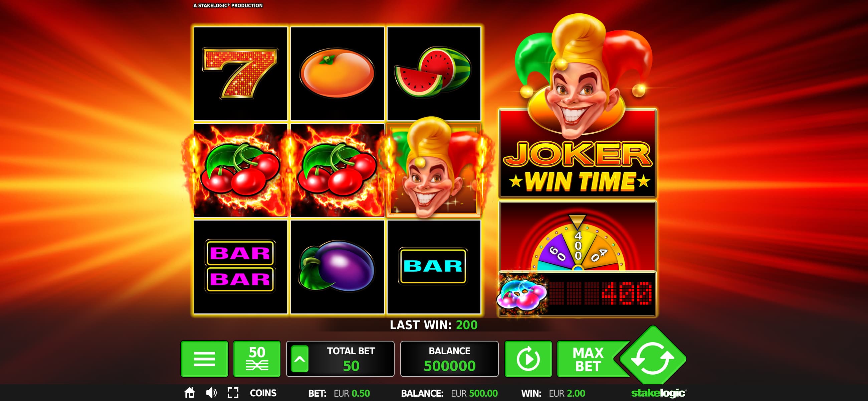Start autoplay with the circular play icon

coord(528,359)
